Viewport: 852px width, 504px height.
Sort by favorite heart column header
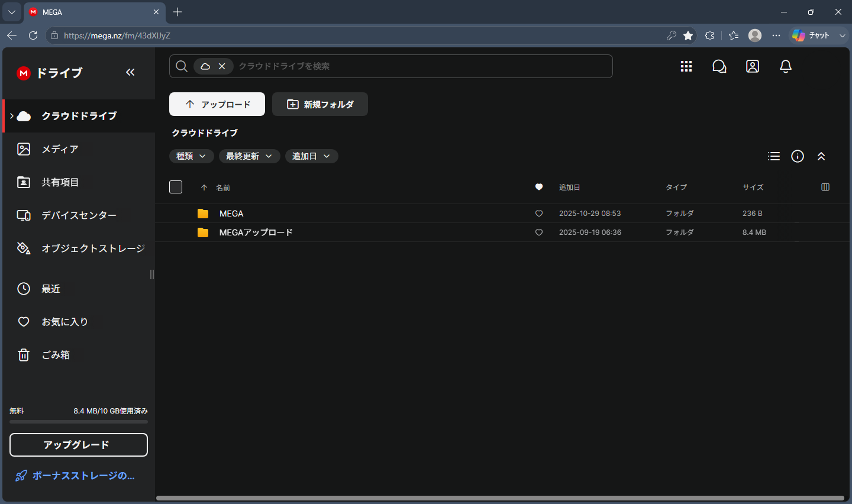click(539, 187)
